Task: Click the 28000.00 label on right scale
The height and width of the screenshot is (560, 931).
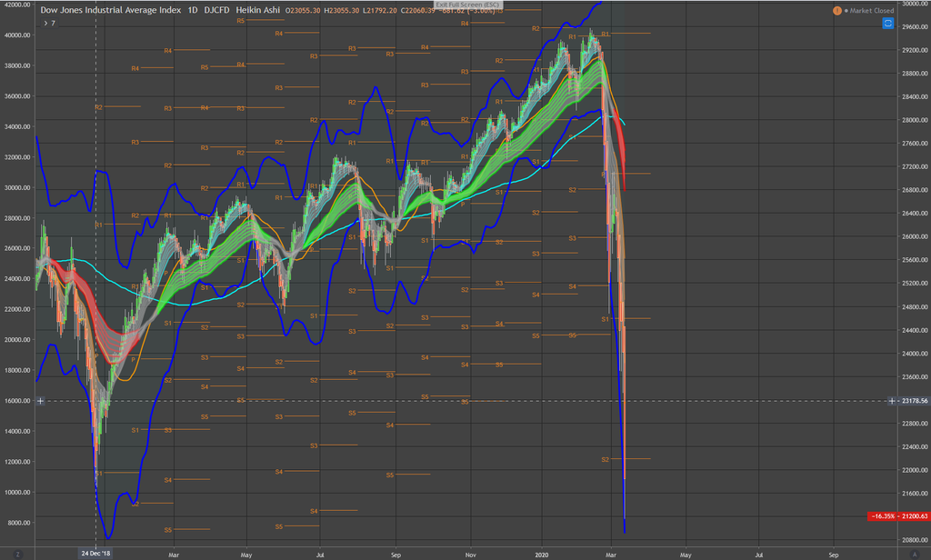Action: tap(915, 120)
